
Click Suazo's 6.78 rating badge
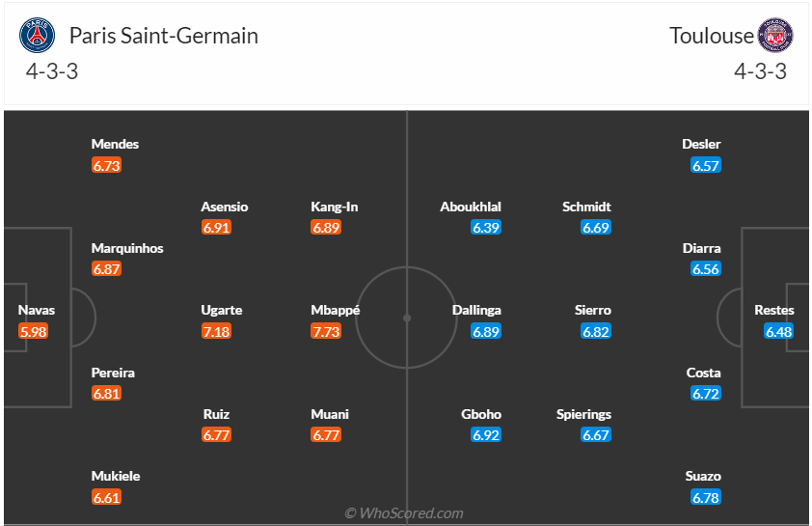(706, 497)
